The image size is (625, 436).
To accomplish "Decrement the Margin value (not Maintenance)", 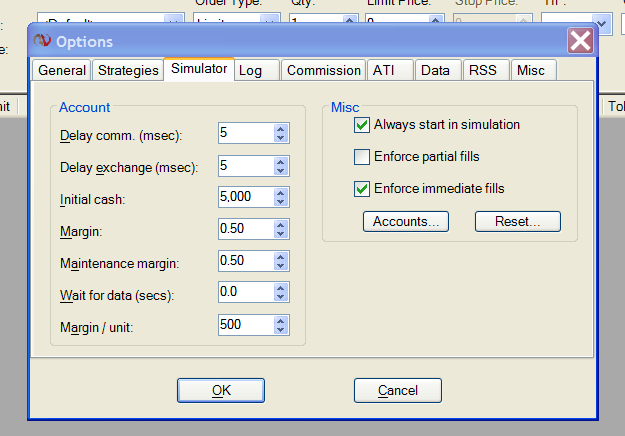I will click(281, 233).
